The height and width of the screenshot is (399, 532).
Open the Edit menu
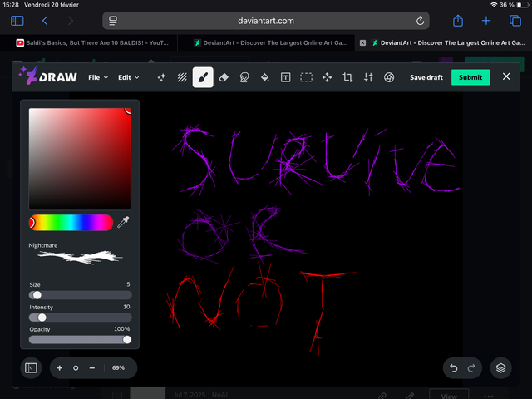pos(128,77)
